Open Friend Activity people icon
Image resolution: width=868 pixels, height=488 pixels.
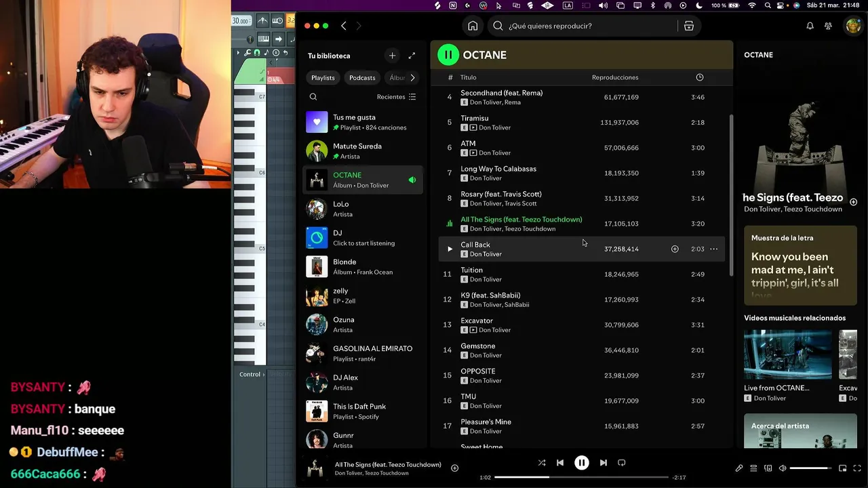click(828, 26)
